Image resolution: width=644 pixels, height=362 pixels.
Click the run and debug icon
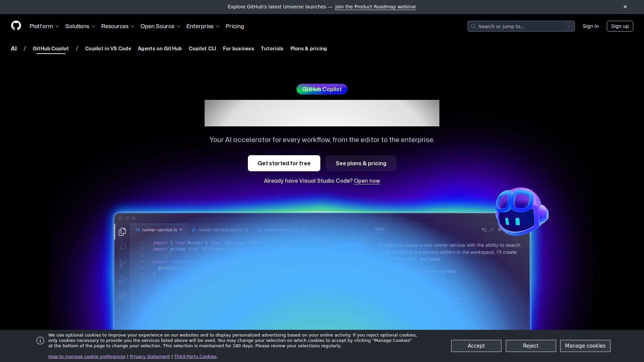[x=122, y=280]
